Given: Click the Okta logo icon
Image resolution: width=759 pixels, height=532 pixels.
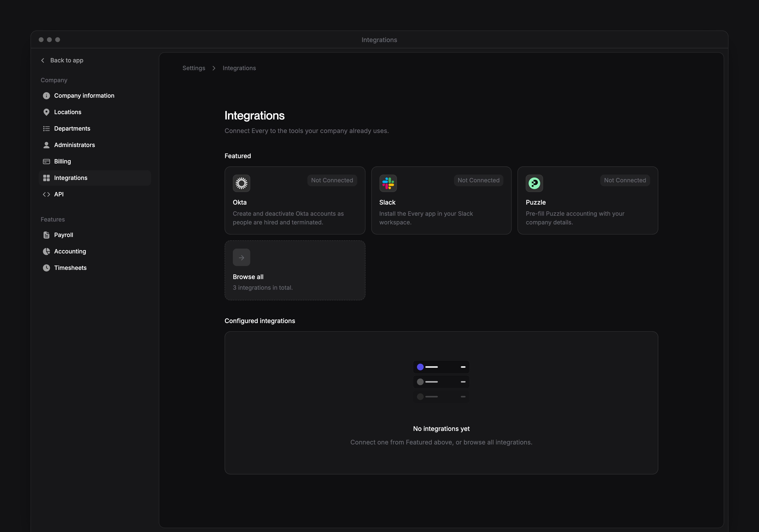Looking at the screenshot, I should click(241, 183).
